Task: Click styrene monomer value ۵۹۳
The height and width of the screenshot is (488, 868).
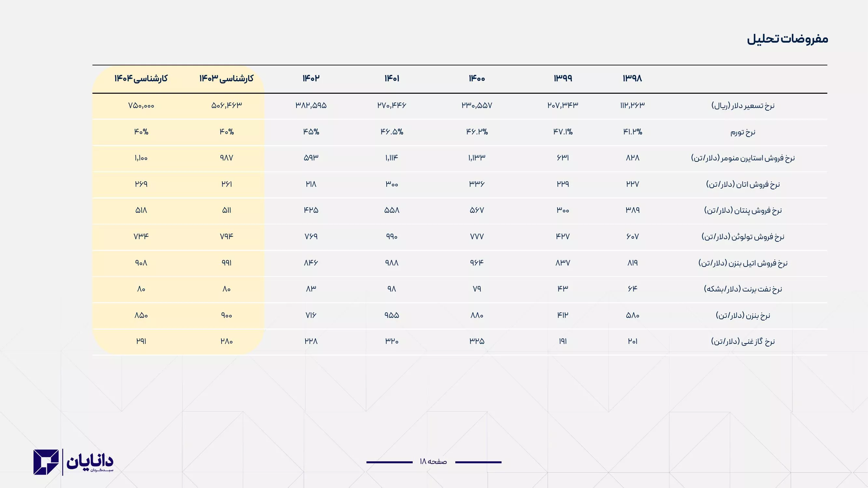Action: tap(311, 157)
